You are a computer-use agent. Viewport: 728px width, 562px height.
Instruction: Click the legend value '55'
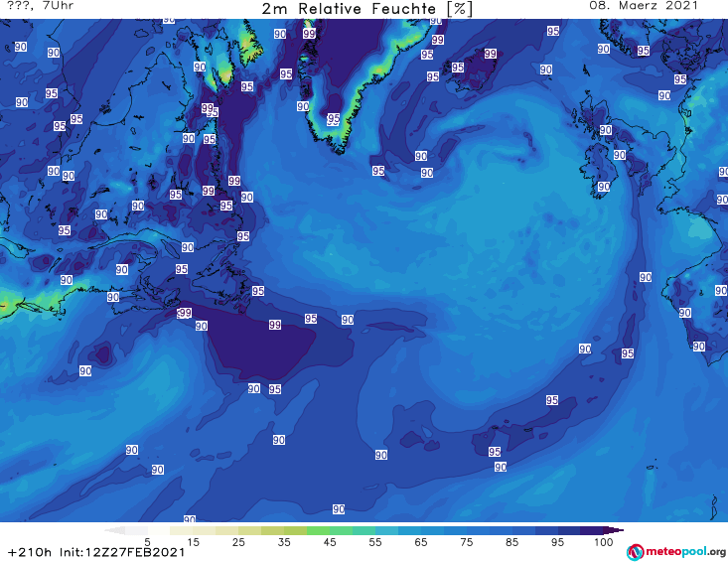(x=375, y=542)
